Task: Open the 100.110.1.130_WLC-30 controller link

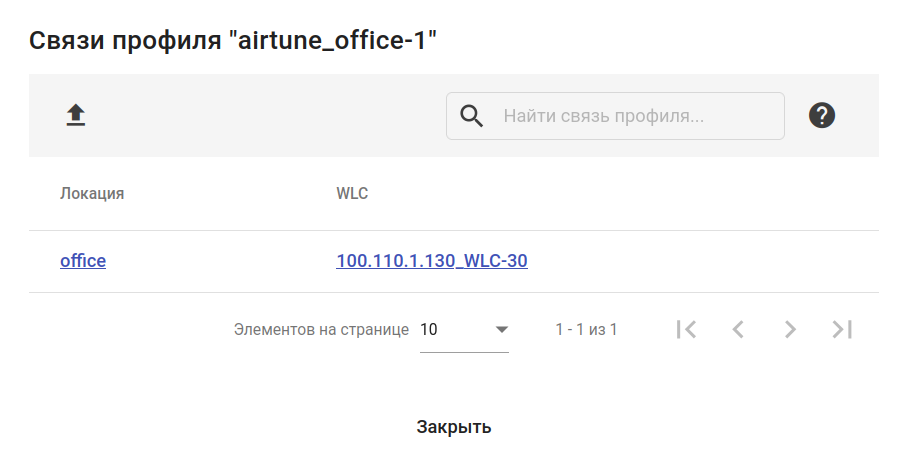Action: [432, 261]
